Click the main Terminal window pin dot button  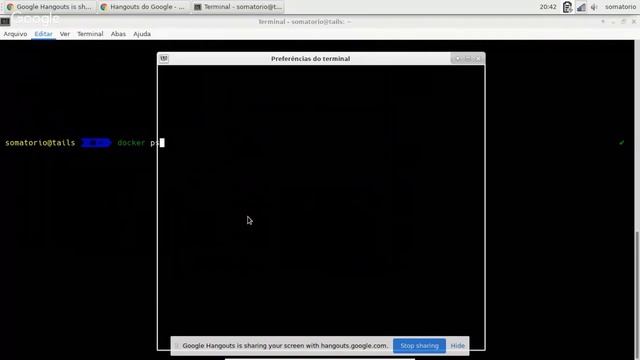(x=603, y=22)
